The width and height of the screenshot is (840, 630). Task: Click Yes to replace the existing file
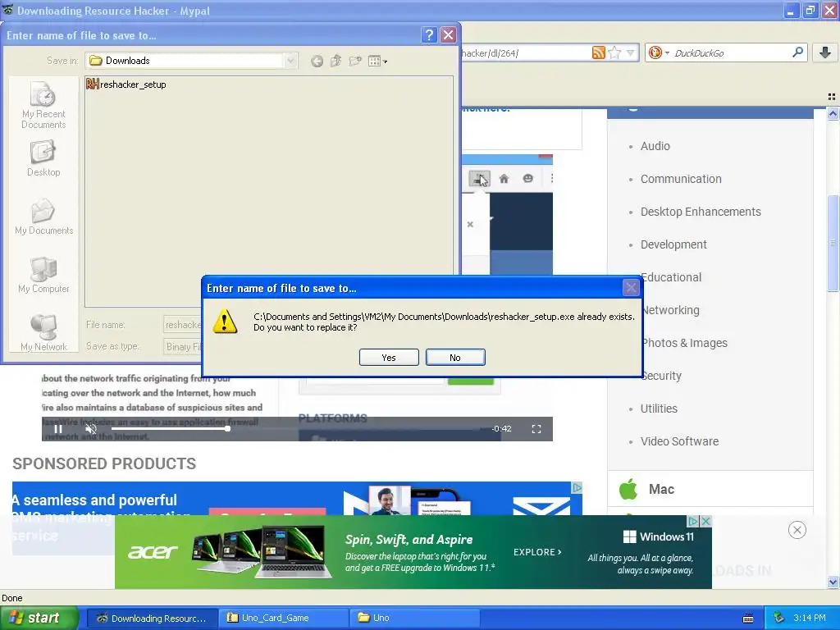point(389,358)
